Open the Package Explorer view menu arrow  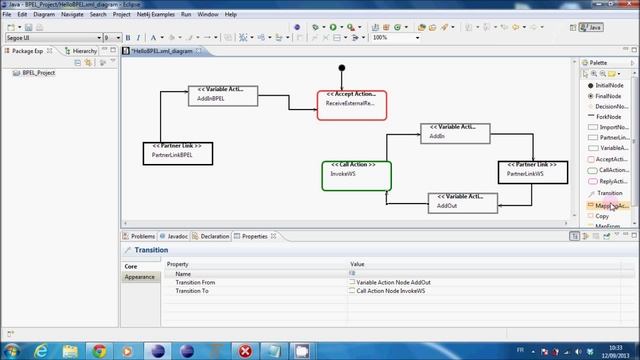pyautogui.click(x=113, y=62)
